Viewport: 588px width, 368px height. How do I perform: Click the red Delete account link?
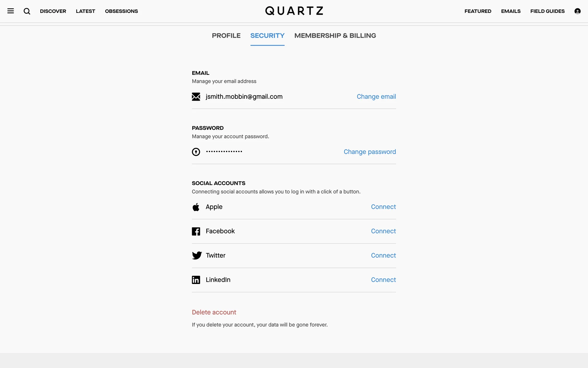[214, 312]
